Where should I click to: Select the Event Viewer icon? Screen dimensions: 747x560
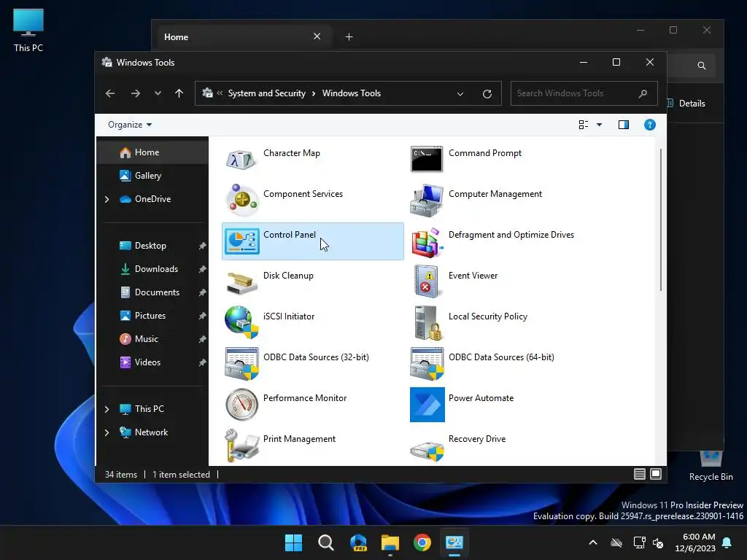point(426,282)
